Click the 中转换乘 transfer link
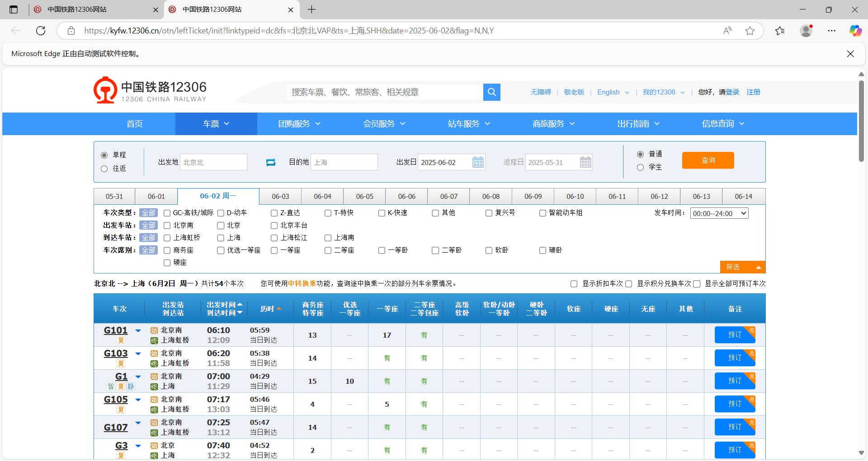This screenshot has width=868, height=461. tap(302, 284)
